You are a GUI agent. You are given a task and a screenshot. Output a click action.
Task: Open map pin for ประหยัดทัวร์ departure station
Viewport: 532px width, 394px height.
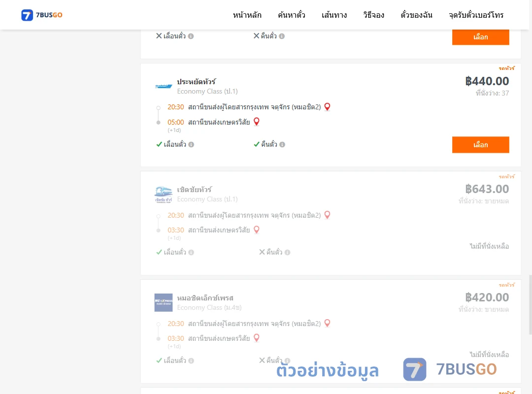(x=328, y=107)
